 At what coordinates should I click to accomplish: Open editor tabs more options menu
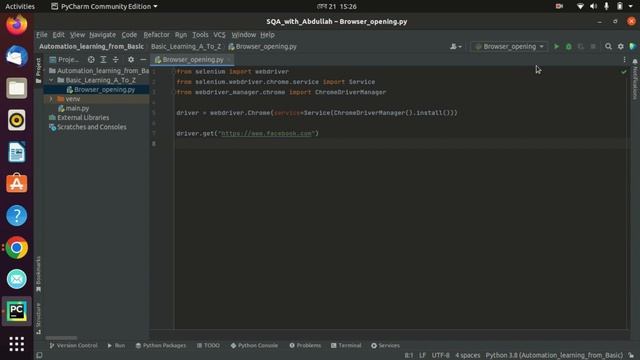pos(624,60)
